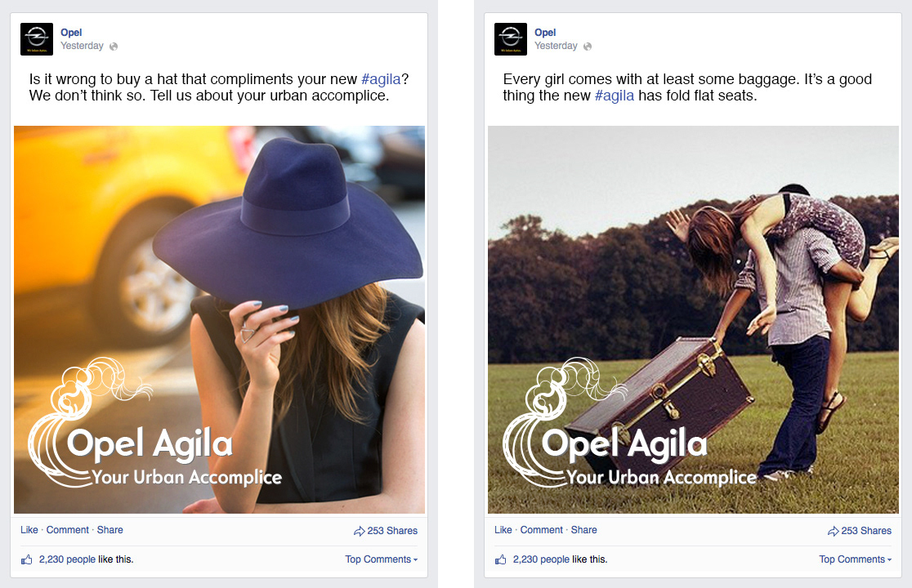
Task: Open #agila hashtag in right post
Action: pyautogui.click(x=615, y=96)
